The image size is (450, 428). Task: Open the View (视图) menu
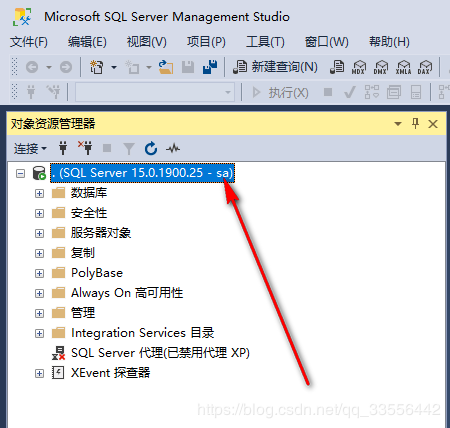click(147, 42)
